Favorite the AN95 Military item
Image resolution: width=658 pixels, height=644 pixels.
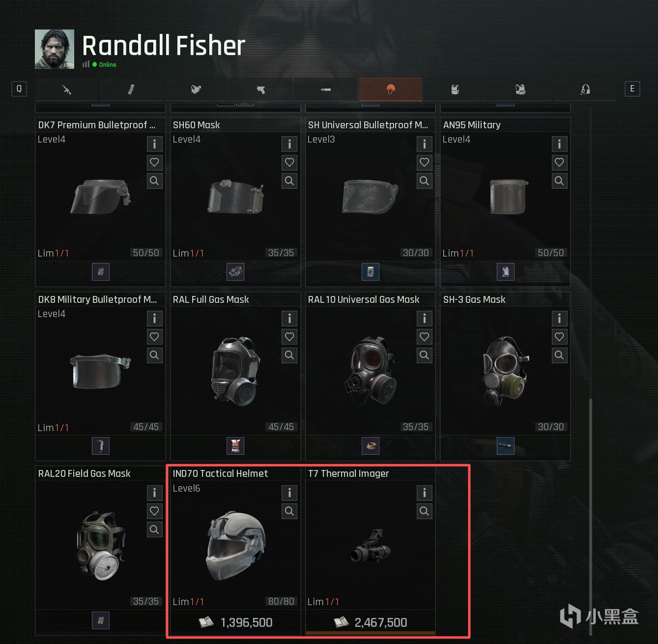pos(559,162)
